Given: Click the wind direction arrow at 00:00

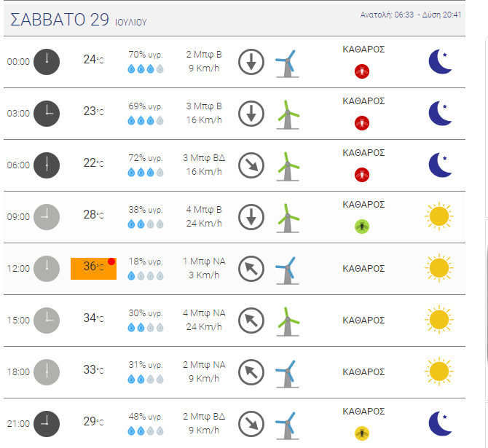Looking at the screenshot, I should click(x=251, y=62).
